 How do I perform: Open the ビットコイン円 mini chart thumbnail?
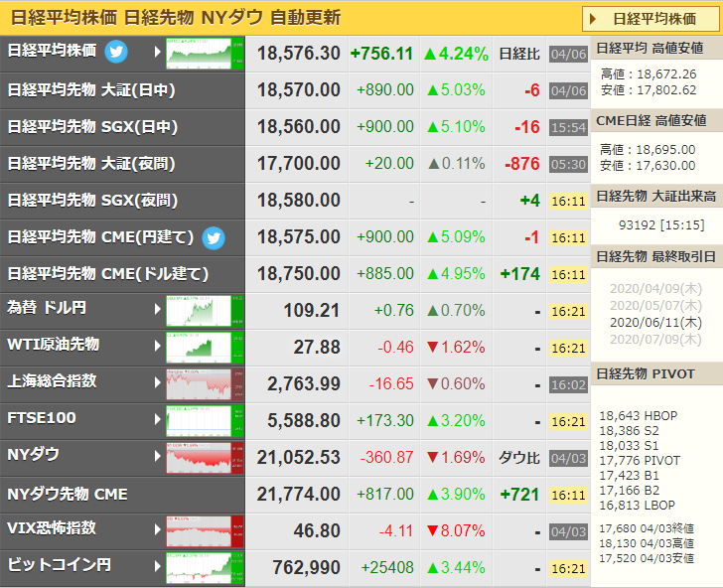point(205,568)
